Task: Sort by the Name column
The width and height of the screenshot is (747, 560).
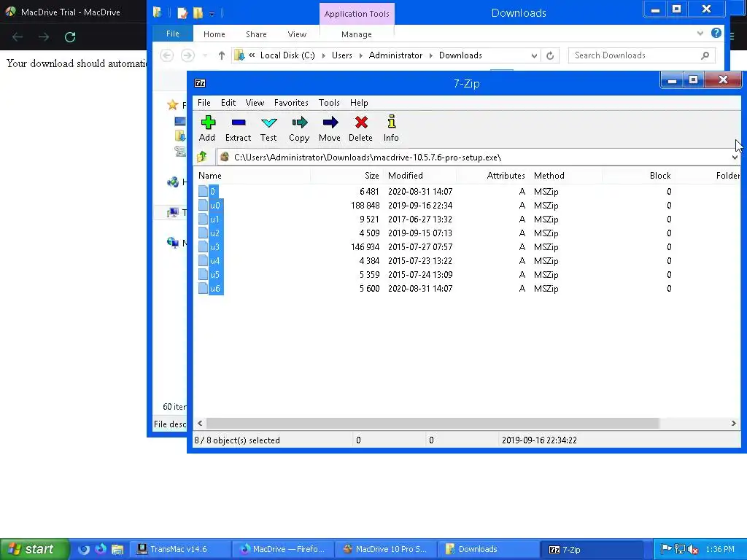Action: [x=252, y=176]
